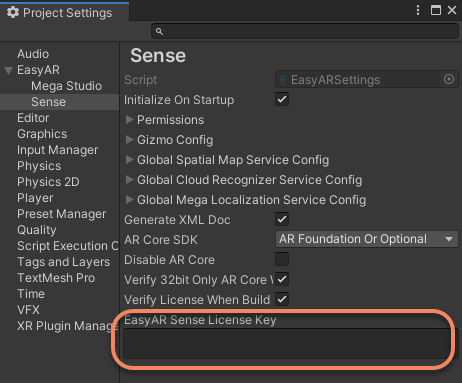Select EasyAR settings category

38,70
